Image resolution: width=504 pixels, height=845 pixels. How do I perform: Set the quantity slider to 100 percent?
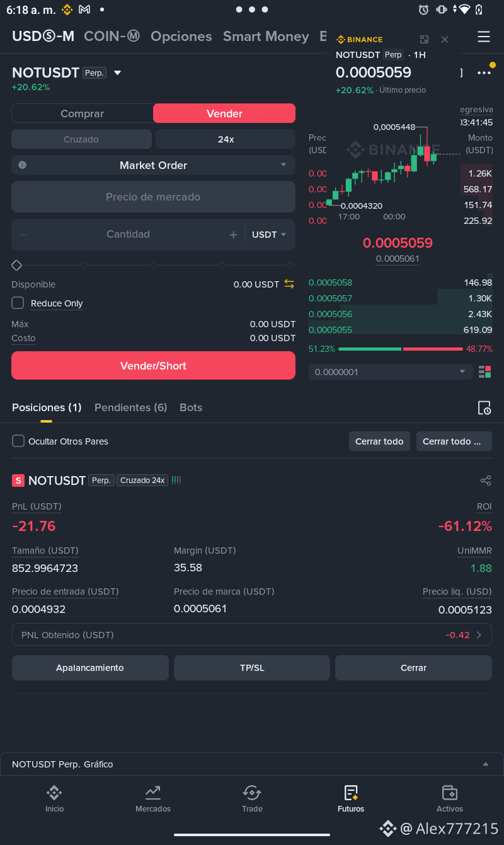[290, 265]
